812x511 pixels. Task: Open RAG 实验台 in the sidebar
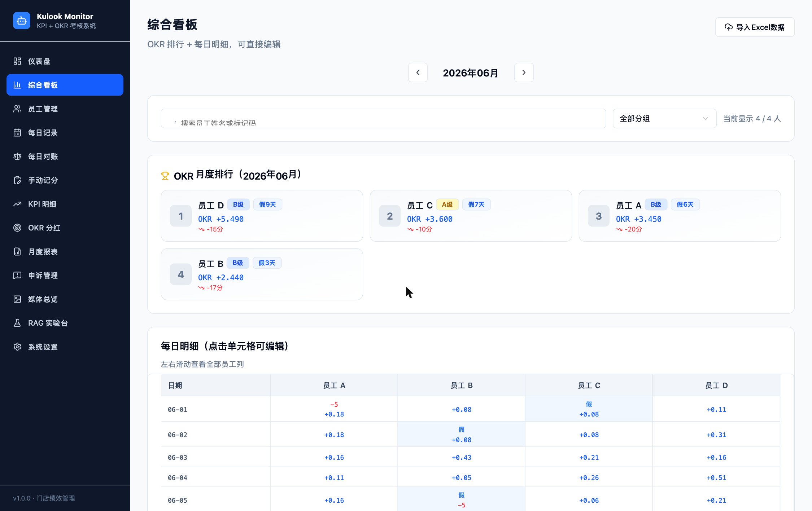(65, 323)
